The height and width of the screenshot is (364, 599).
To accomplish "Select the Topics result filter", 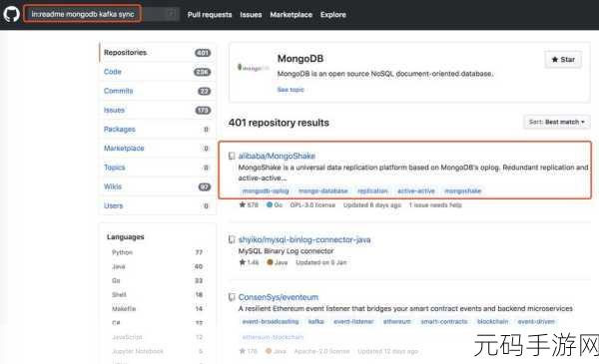I will 157,168.
